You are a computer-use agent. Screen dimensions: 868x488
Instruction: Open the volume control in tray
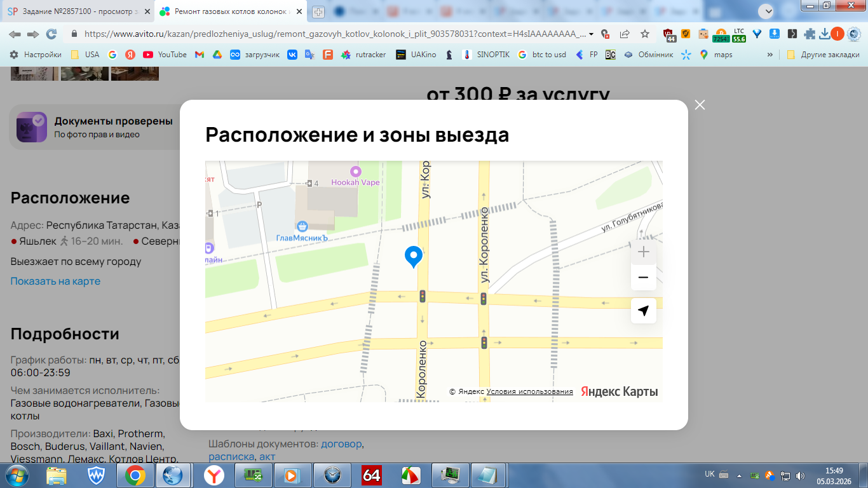799,475
